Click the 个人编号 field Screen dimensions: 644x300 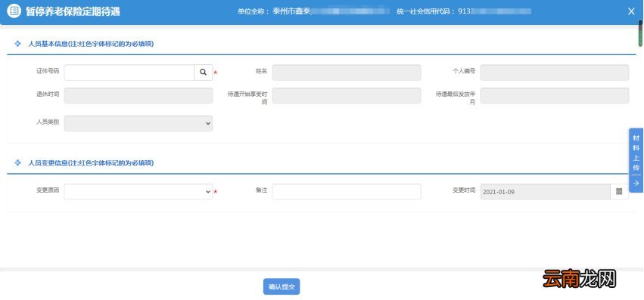555,73
